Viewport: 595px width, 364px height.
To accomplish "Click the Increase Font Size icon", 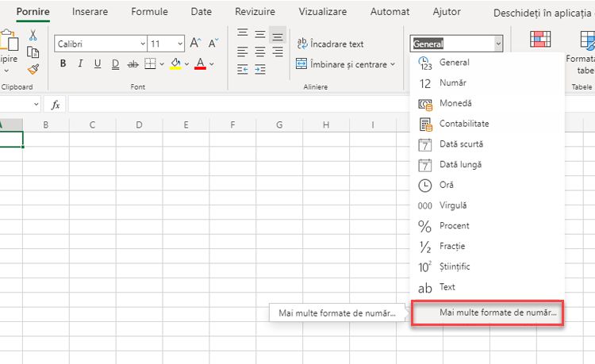I will pos(195,43).
